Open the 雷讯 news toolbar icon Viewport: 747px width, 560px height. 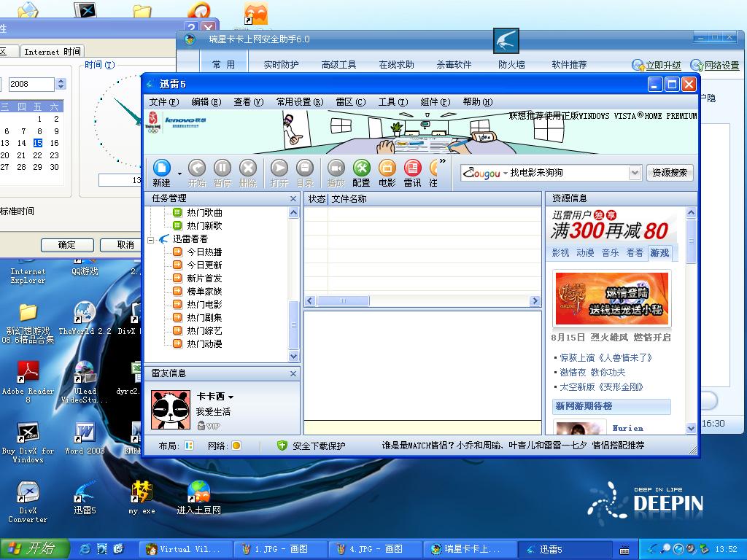[x=412, y=174]
